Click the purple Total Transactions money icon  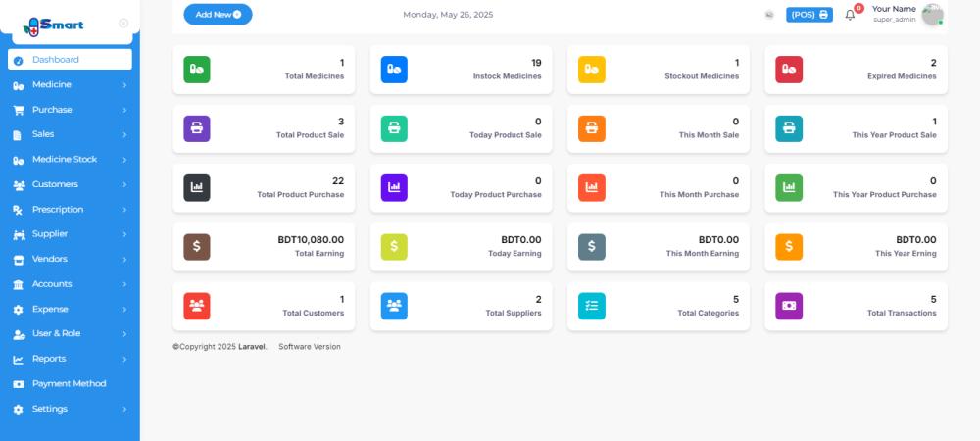[789, 306]
